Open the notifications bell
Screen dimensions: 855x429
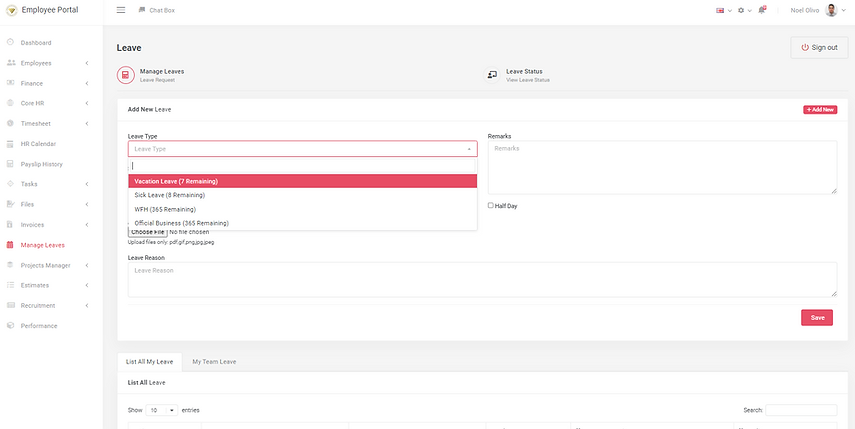coord(762,10)
